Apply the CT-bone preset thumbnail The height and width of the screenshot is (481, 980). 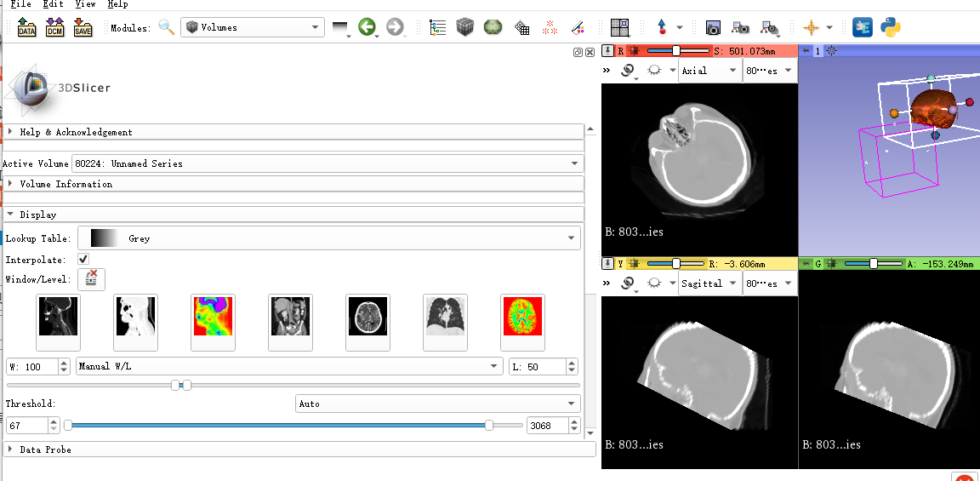click(x=58, y=322)
